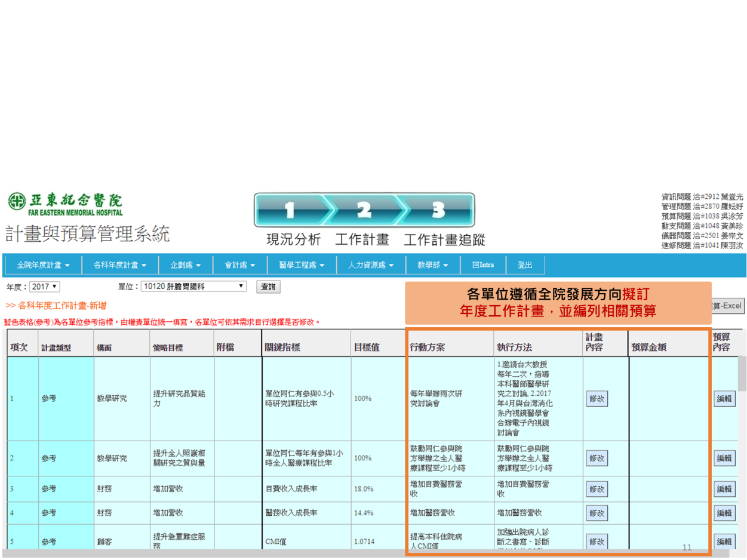Image resolution: width=747 pixels, height=560 pixels.
Task: Click the Excel export button
Action: [727, 306]
